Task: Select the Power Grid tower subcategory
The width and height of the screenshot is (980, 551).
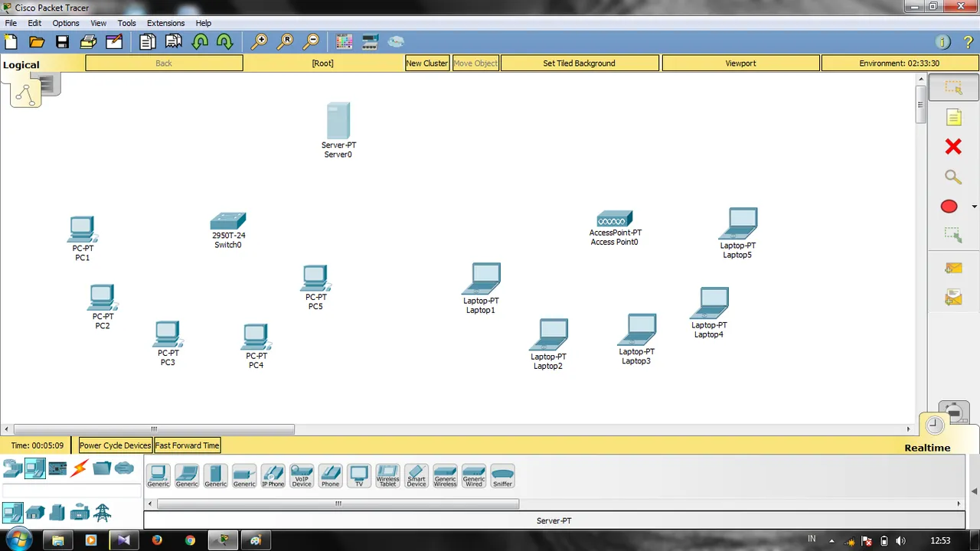Action: 102,513
